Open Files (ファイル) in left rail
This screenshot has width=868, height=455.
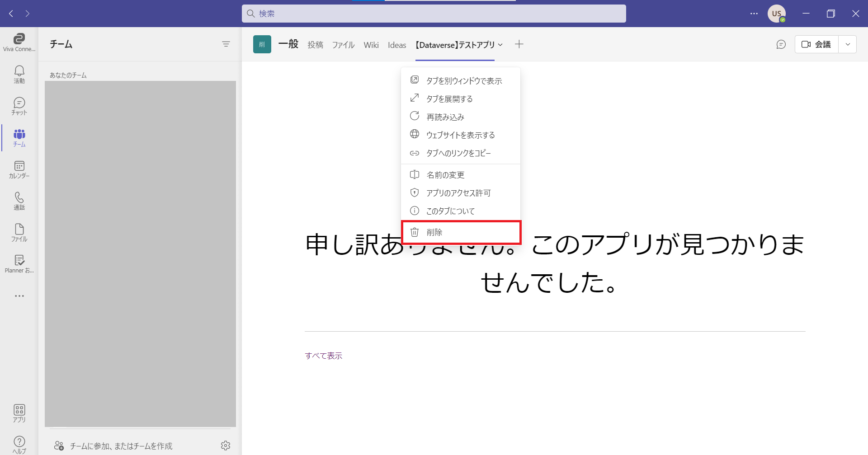pyautogui.click(x=19, y=233)
